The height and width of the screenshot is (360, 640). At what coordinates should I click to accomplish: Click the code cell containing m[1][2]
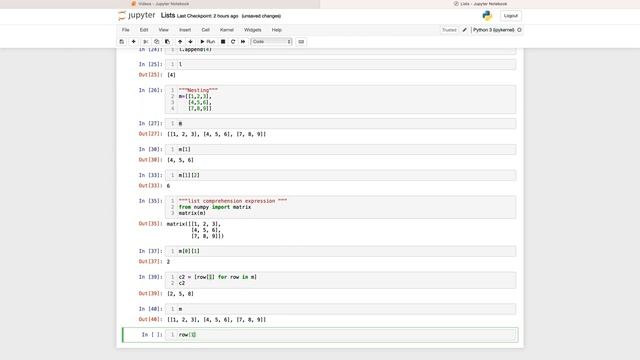[340, 175]
